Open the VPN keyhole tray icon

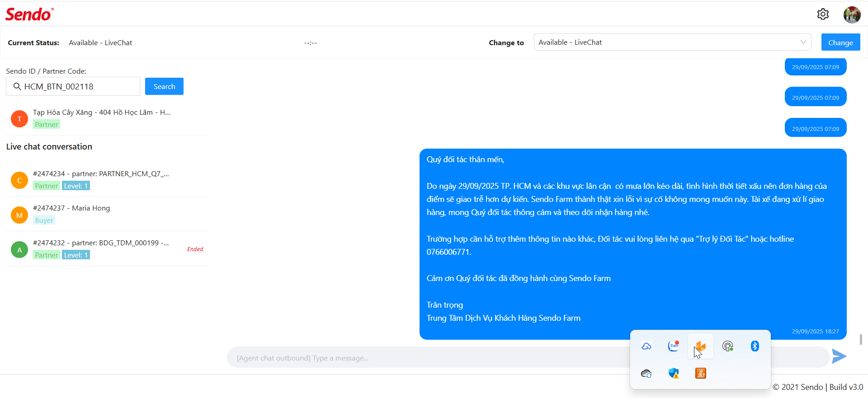click(x=728, y=346)
